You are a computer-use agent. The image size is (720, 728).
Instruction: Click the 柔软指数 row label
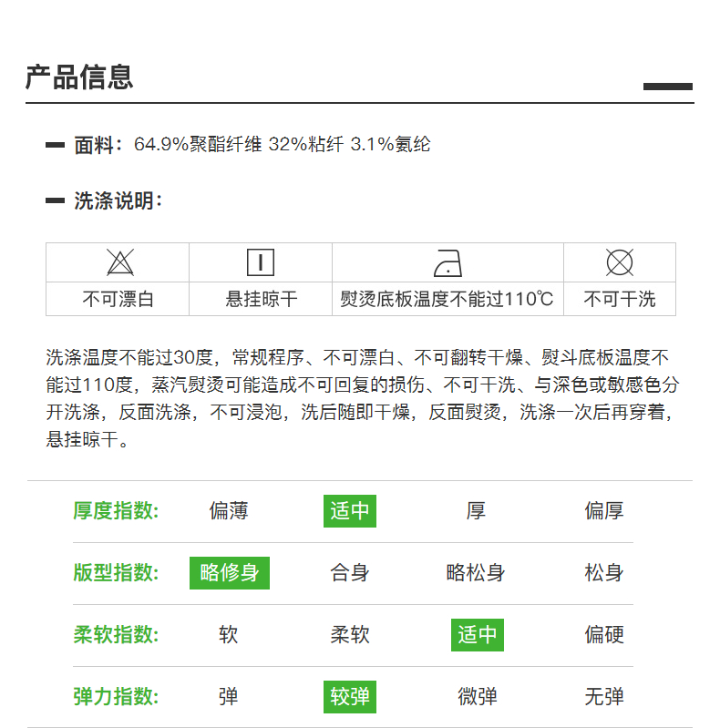(x=116, y=635)
